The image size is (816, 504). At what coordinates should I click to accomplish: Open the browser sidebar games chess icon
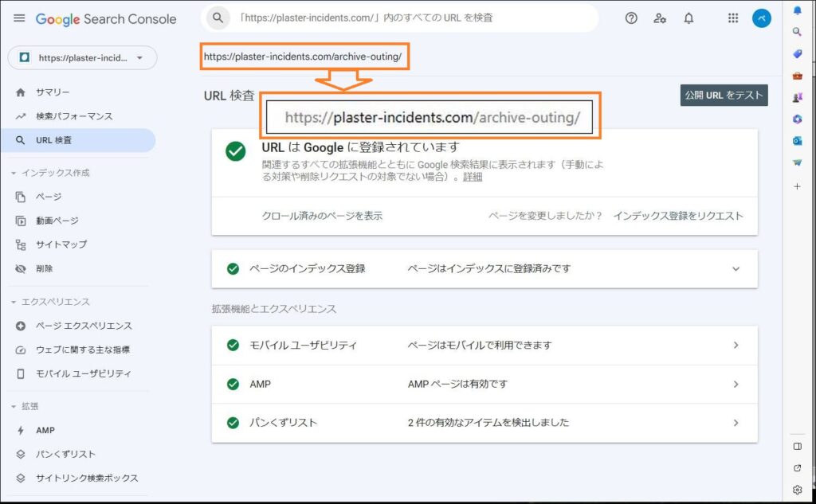pos(797,97)
